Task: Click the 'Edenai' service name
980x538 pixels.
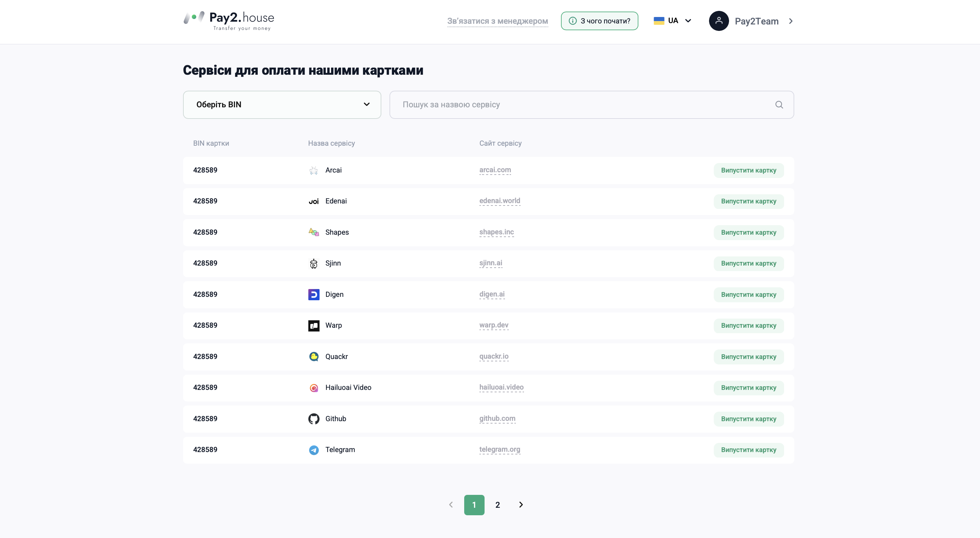Action: pyautogui.click(x=336, y=201)
